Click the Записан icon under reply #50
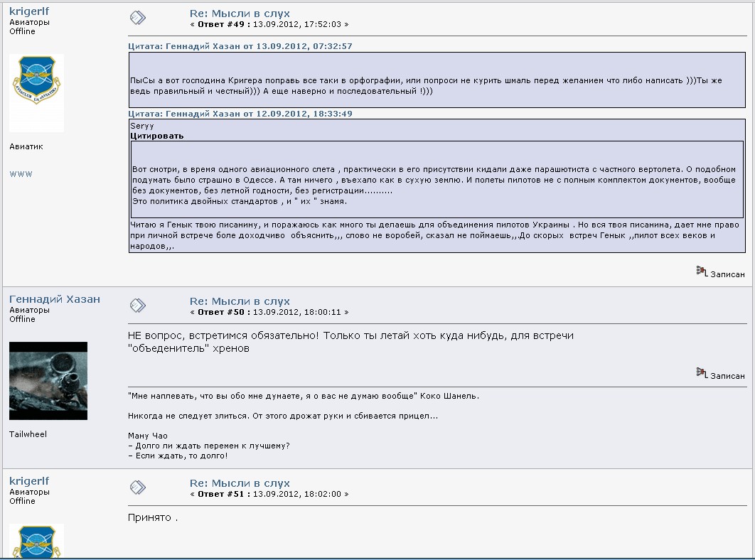 [x=702, y=372]
